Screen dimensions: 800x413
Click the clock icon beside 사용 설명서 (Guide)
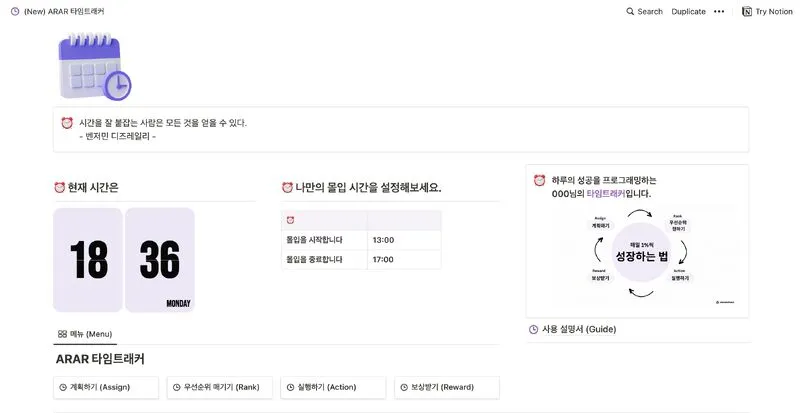[x=533, y=329]
